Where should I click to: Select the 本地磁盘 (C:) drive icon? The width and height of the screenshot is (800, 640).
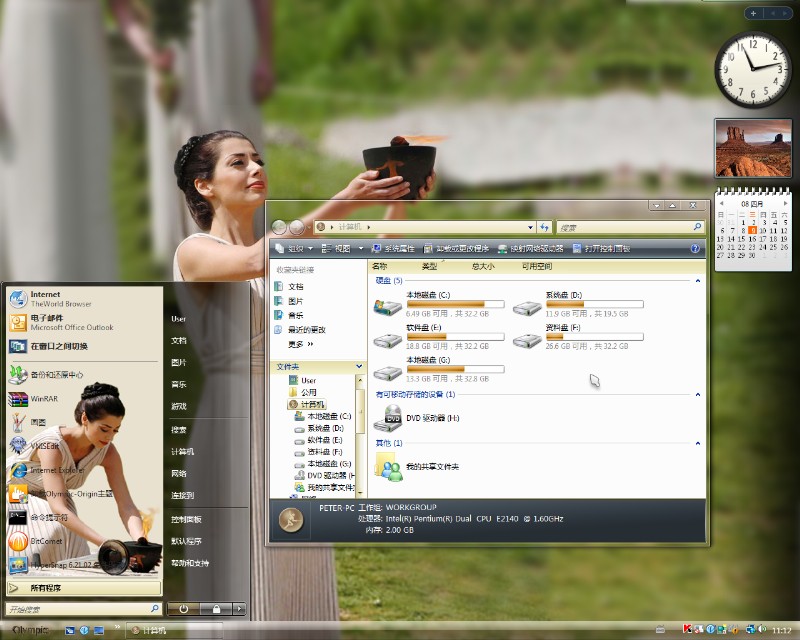click(x=388, y=307)
